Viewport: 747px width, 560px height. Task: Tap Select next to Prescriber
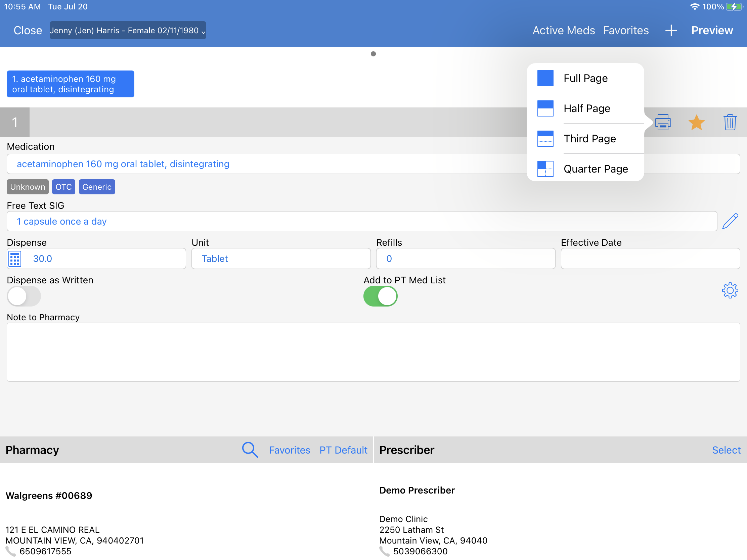(726, 450)
